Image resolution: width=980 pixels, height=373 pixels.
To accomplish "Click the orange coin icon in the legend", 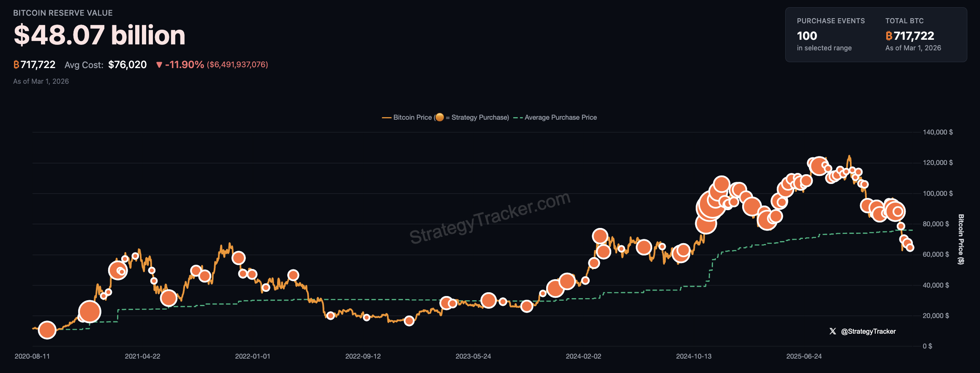I will (440, 117).
